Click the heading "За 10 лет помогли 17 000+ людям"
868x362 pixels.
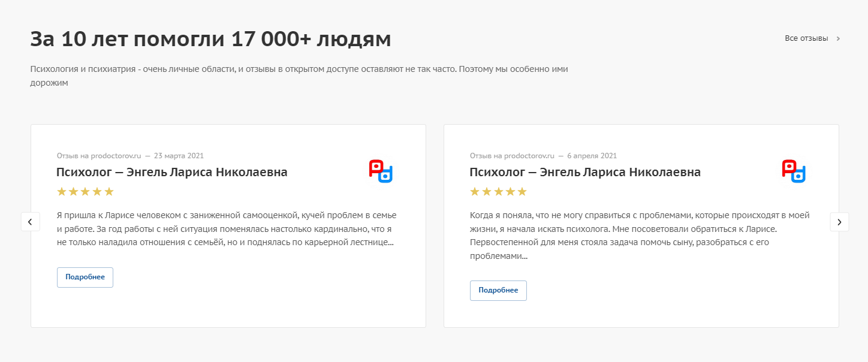click(210, 40)
